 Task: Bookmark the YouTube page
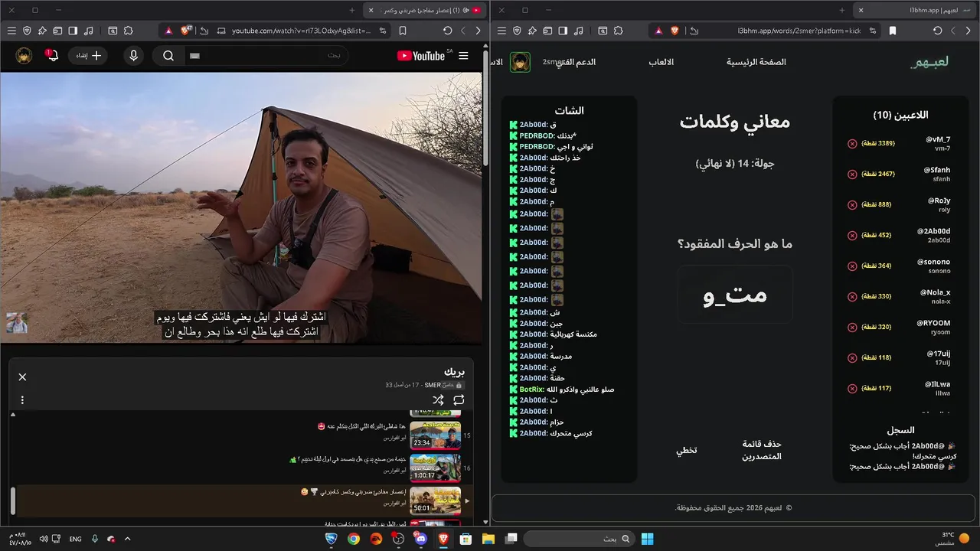click(x=403, y=31)
